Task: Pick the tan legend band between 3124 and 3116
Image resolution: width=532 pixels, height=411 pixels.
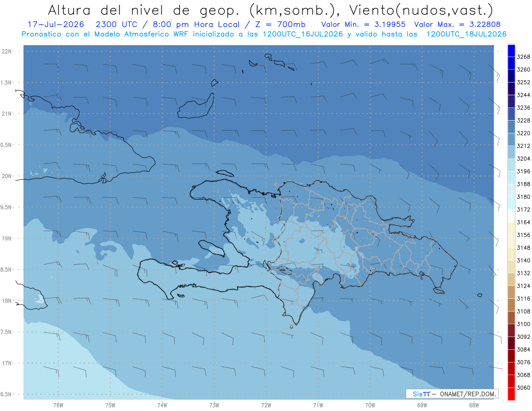Action: pyautogui.click(x=511, y=292)
